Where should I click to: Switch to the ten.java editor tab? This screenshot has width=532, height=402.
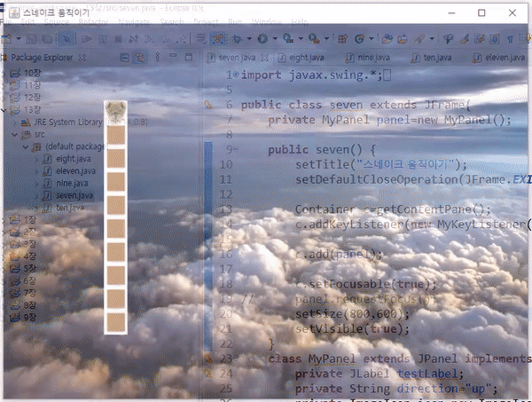pyautogui.click(x=432, y=58)
